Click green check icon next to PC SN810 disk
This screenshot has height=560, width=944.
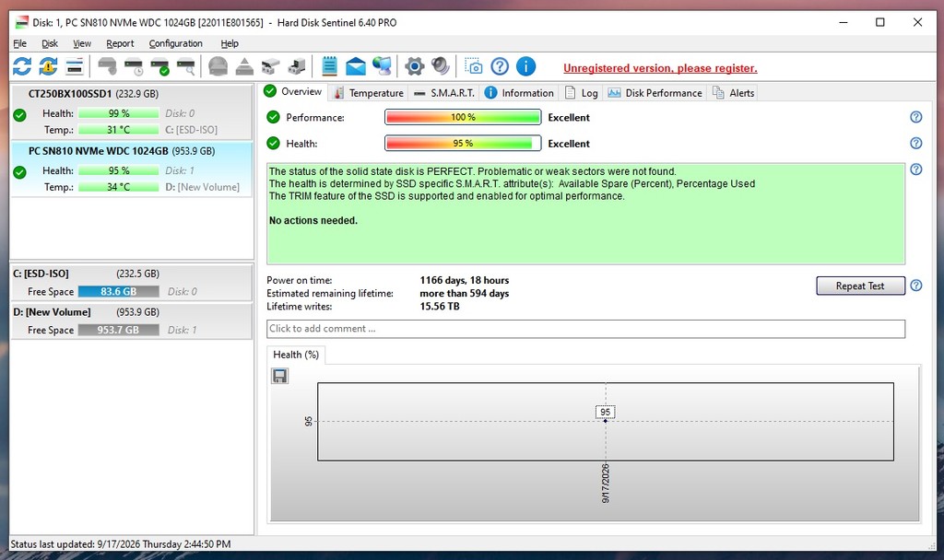pyautogui.click(x=20, y=172)
